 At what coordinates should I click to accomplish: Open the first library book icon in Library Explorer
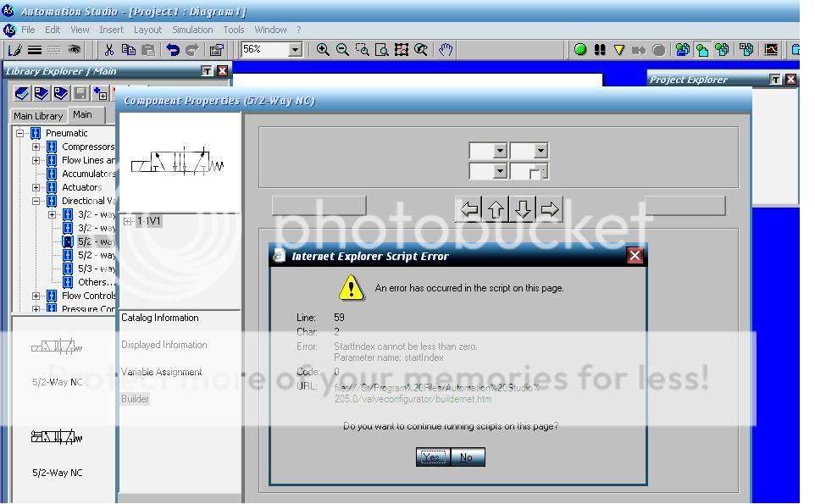[x=22, y=93]
